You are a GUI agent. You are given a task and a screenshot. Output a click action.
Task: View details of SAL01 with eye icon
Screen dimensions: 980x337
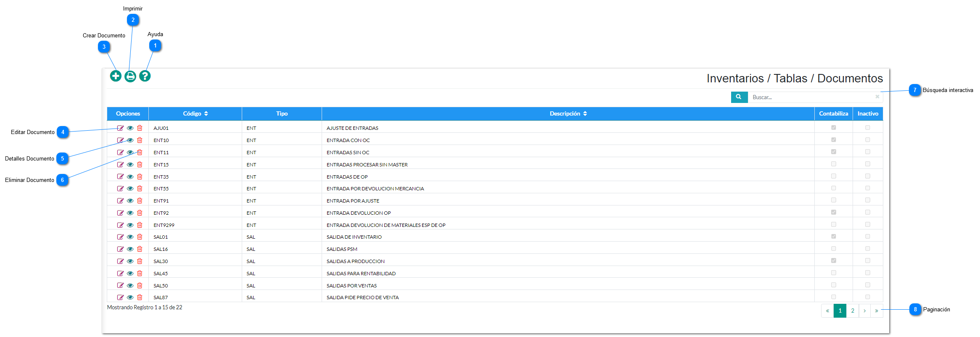coord(130,237)
